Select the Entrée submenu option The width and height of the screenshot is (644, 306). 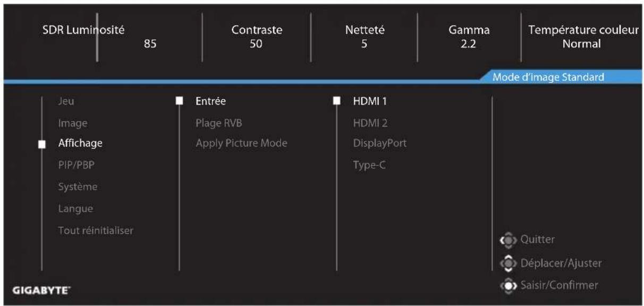(211, 101)
